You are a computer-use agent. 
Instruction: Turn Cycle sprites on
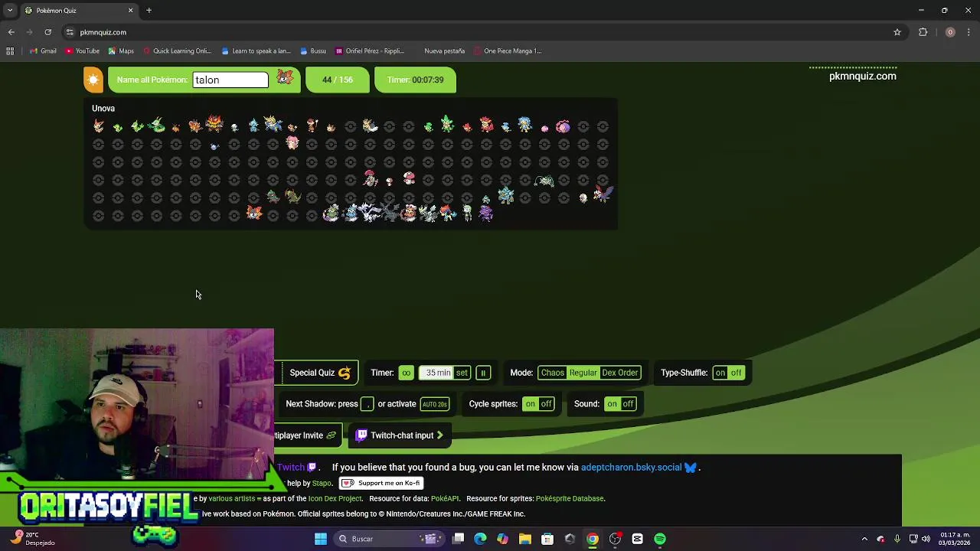coord(531,404)
